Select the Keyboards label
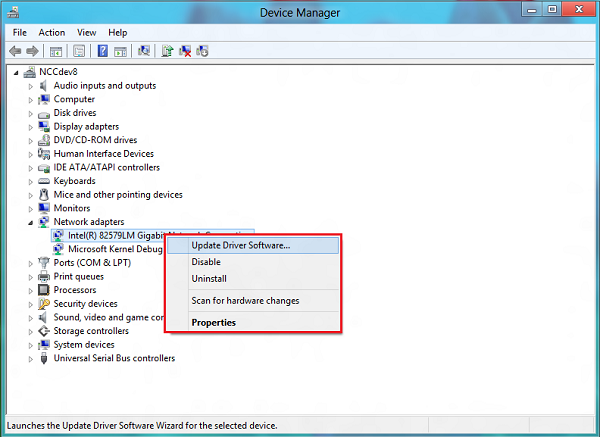The width and height of the screenshot is (600, 437). (74, 181)
